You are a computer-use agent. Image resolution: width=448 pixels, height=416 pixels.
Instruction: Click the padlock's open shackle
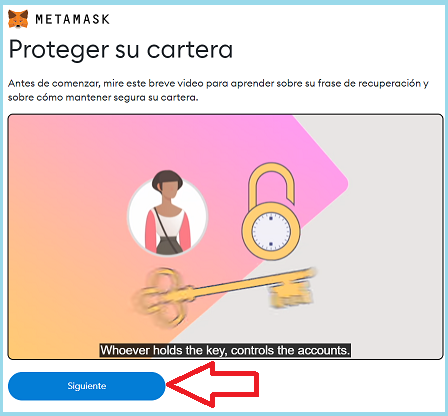click(271, 183)
